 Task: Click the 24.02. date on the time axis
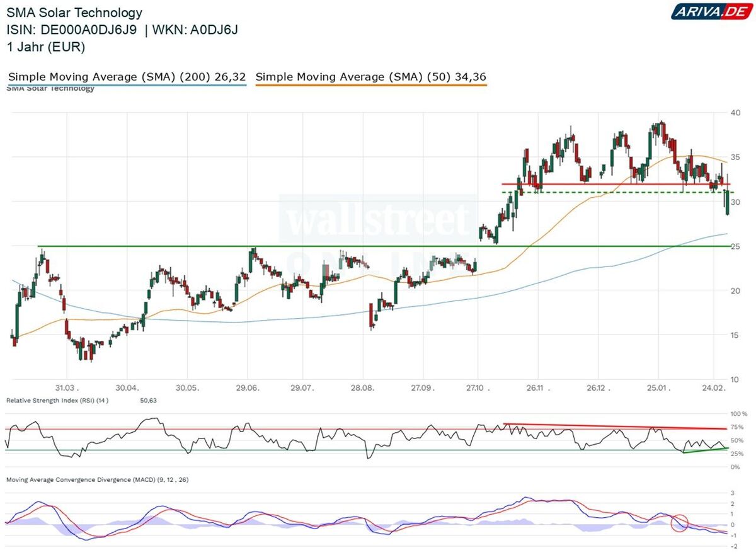714,387
